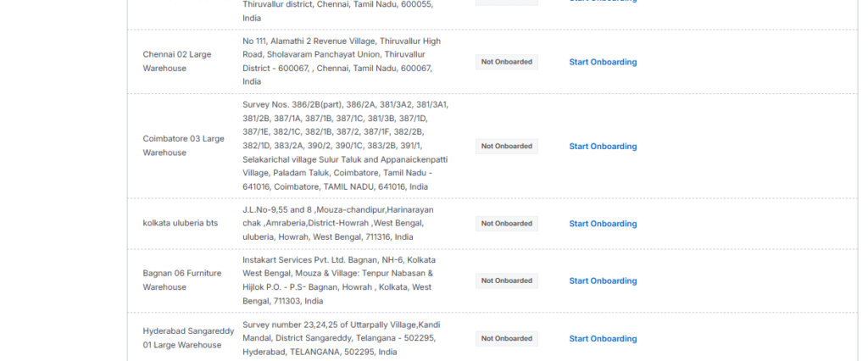Viewport: 868px width, 361px height.
Task: Start onboarding for Hyderabad Sangareddy 01 warehouse
Action: (603, 339)
